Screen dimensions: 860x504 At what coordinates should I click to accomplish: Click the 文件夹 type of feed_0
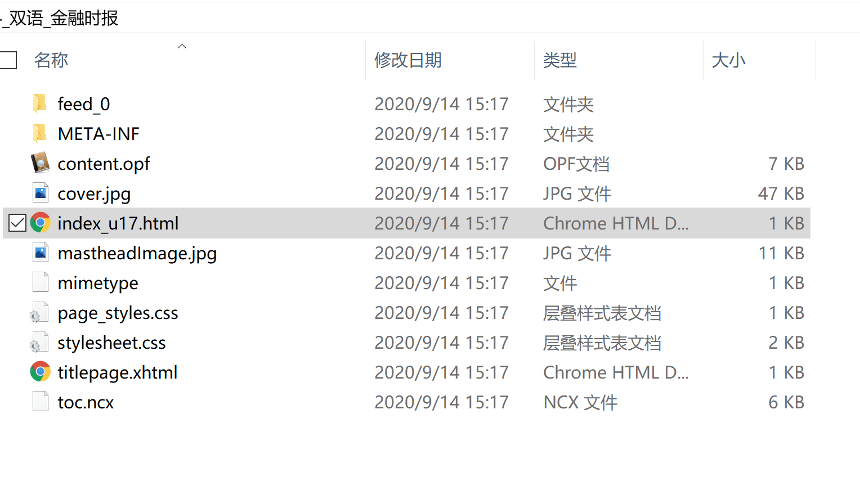point(568,104)
